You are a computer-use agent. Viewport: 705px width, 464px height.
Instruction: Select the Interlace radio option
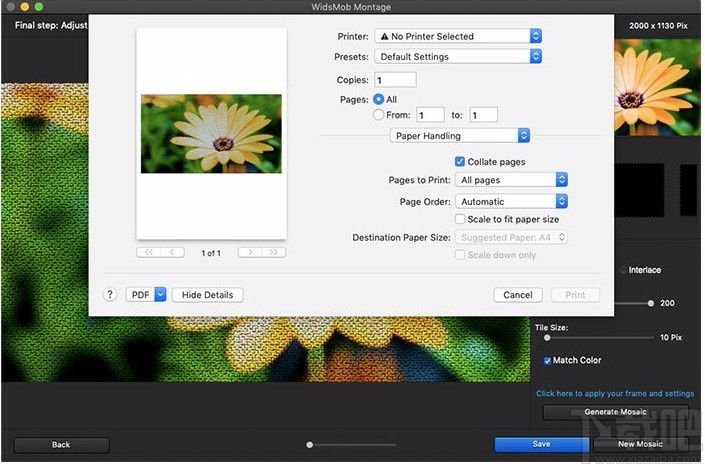(623, 270)
